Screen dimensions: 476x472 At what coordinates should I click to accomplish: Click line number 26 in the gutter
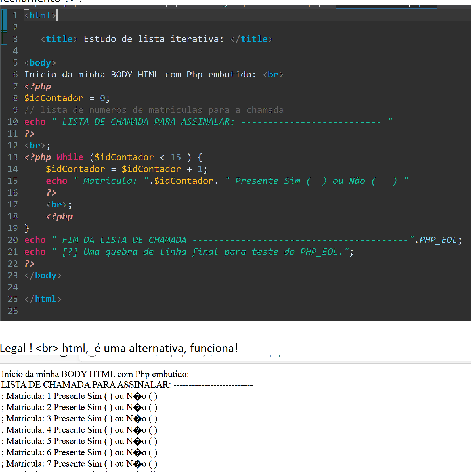[x=13, y=311]
